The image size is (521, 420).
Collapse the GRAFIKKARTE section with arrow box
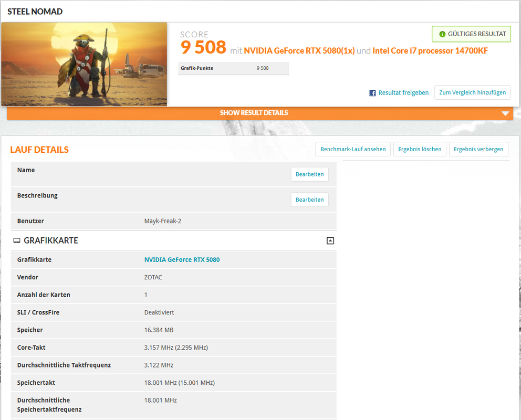click(x=330, y=240)
